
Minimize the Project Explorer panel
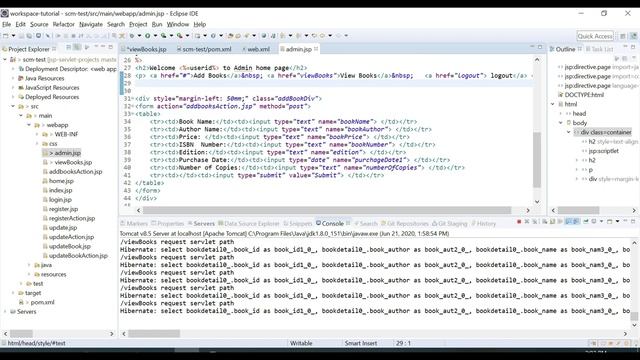click(x=103, y=47)
